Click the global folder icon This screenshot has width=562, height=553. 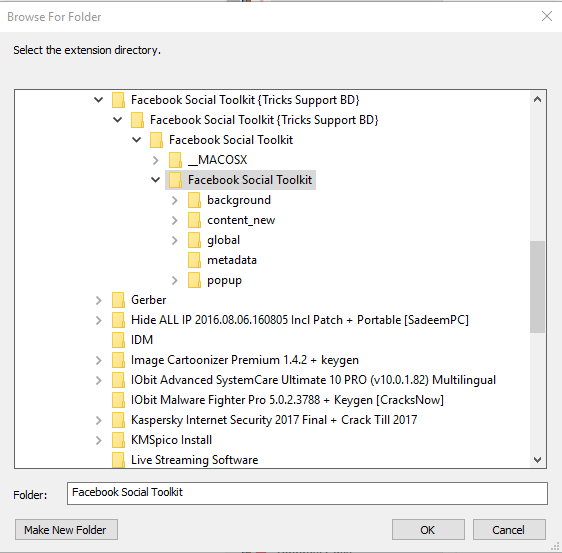(x=194, y=240)
